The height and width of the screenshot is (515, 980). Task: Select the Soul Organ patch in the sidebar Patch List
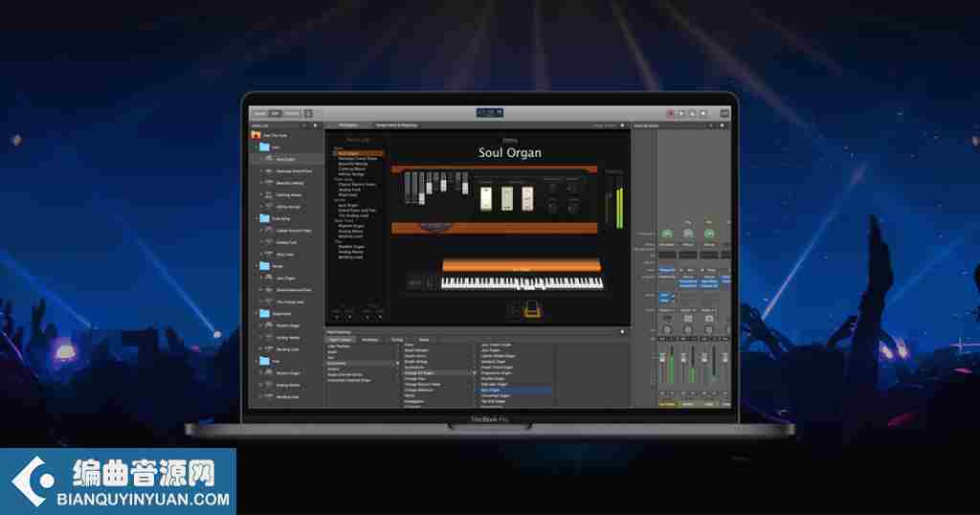coord(285,159)
